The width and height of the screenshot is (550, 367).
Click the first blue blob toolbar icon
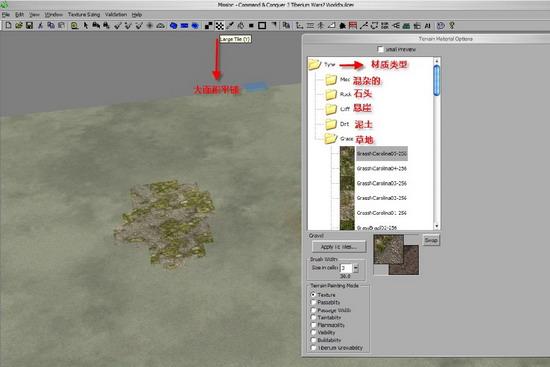pos(173,25)
